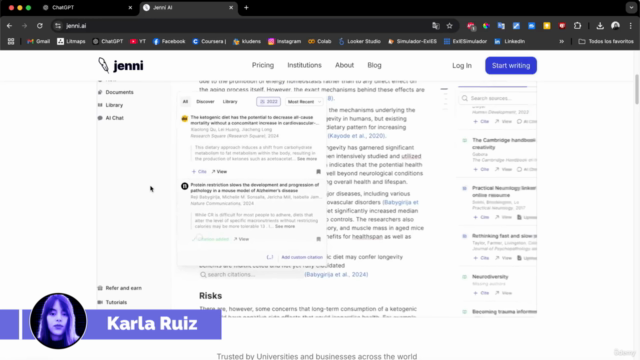Open site information icon beside jenni.ai URL
The width and height of the screenshot is (640, 360).
(58, 26)
